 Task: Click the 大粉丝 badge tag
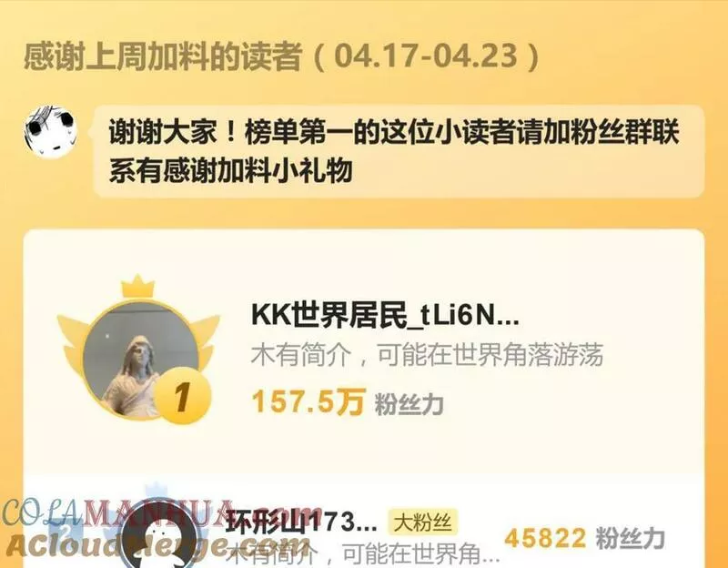click(422, 522)
